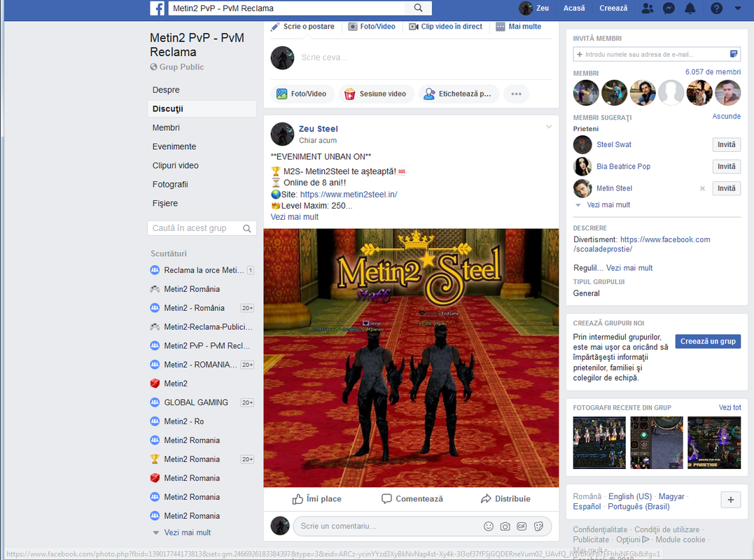Insert emoji icon in comment box
Viewport: 754px width, 560px height.
(489, 526)
